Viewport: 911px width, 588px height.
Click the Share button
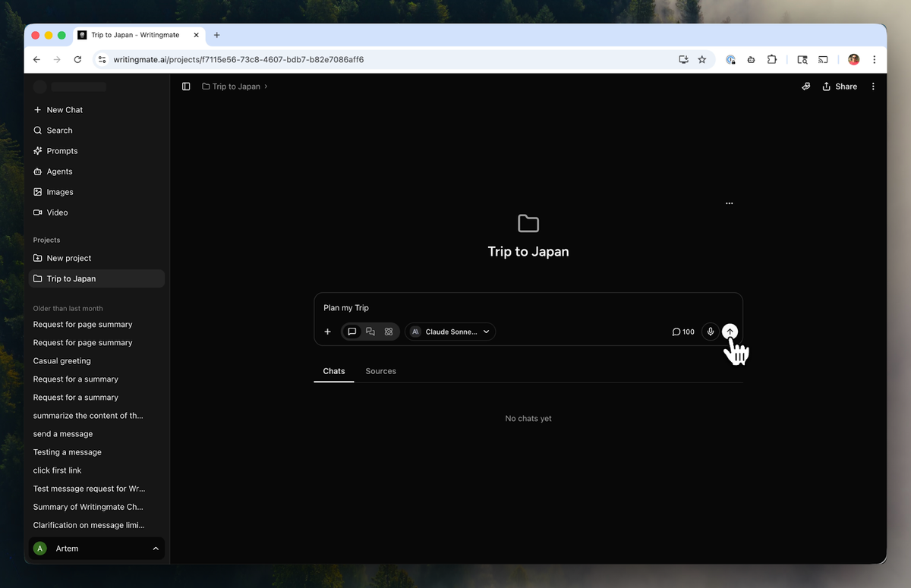[840, 86]
